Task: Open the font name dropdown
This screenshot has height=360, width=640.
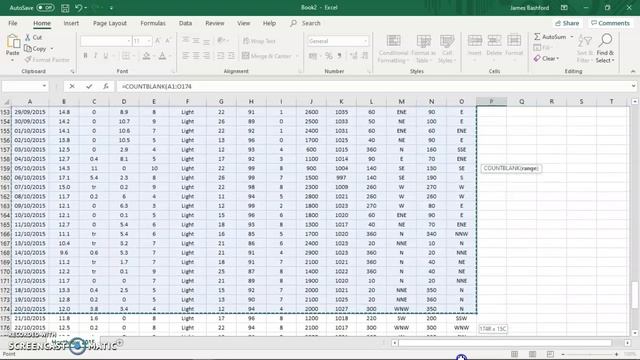Action: click(x=129, y=41)
